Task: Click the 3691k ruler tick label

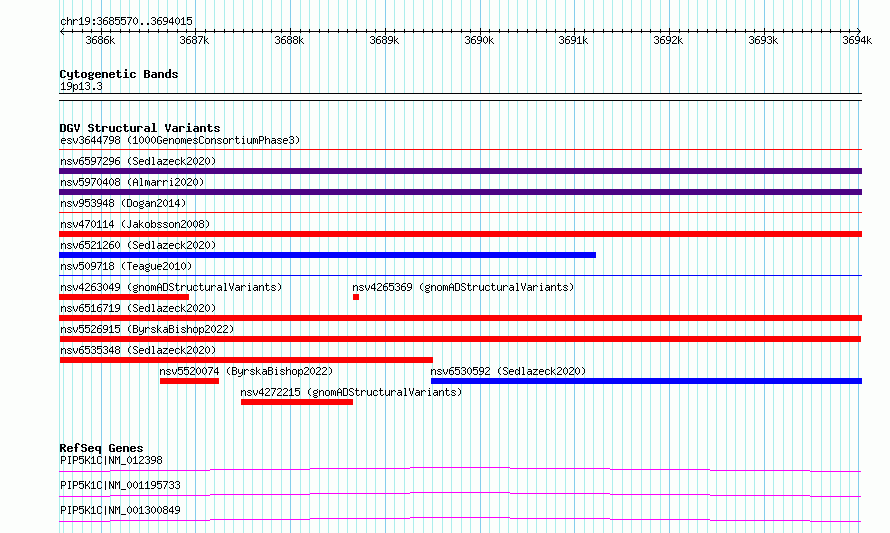Action: tap(573, 40)
